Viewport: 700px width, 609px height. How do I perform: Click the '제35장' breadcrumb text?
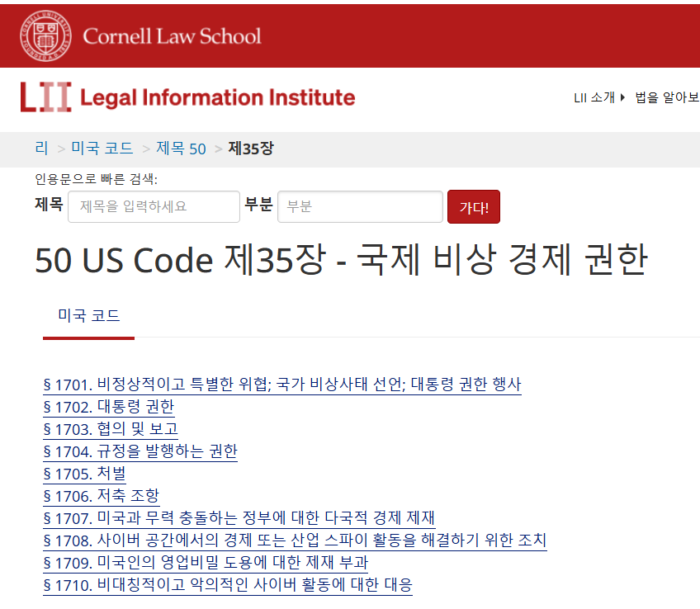click(x=251, y=148)
